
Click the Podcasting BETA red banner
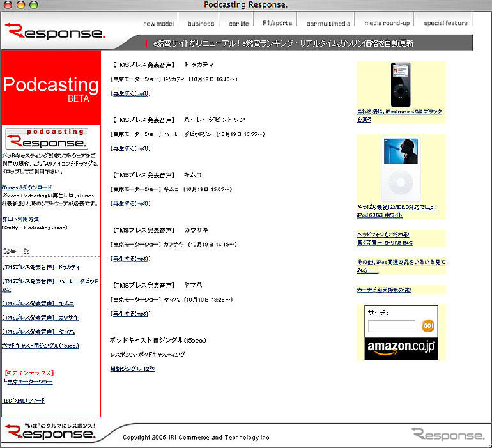51,89
